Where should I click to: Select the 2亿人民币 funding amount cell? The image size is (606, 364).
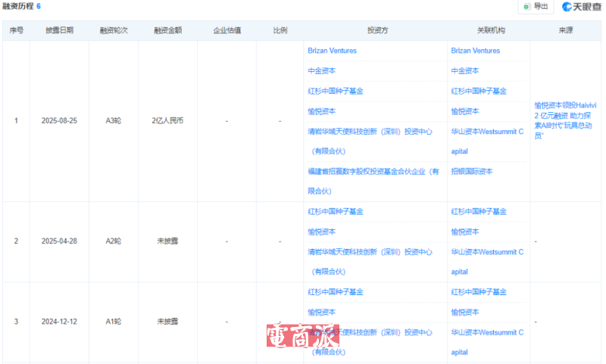pos(167,121)
